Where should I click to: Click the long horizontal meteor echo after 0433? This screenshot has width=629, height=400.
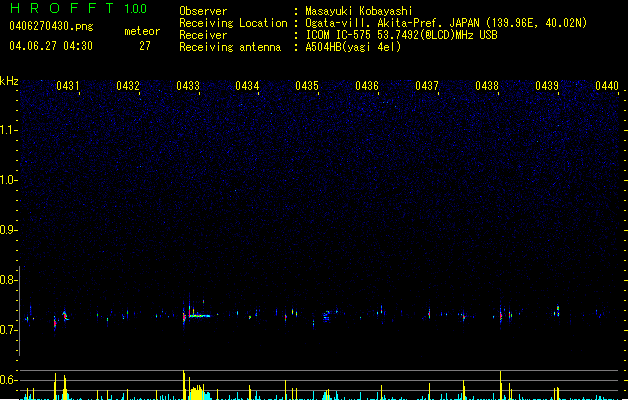click(199, 316)
